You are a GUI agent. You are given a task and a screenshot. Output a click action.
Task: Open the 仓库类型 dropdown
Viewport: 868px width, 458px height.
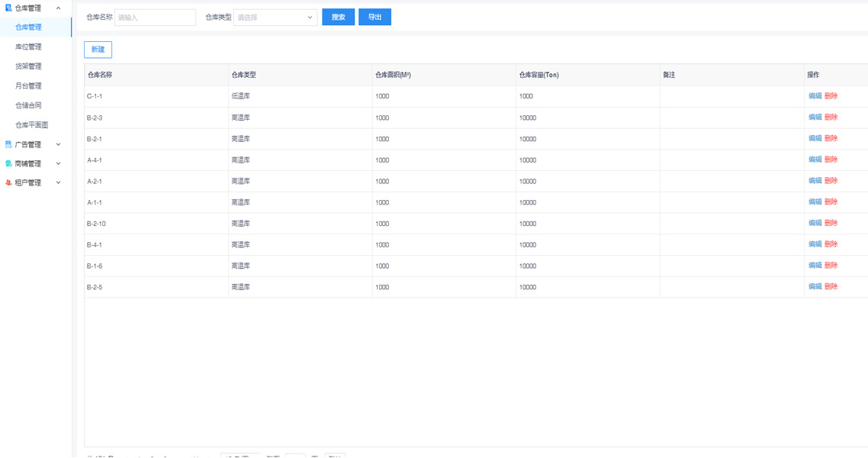pos(275,17)
